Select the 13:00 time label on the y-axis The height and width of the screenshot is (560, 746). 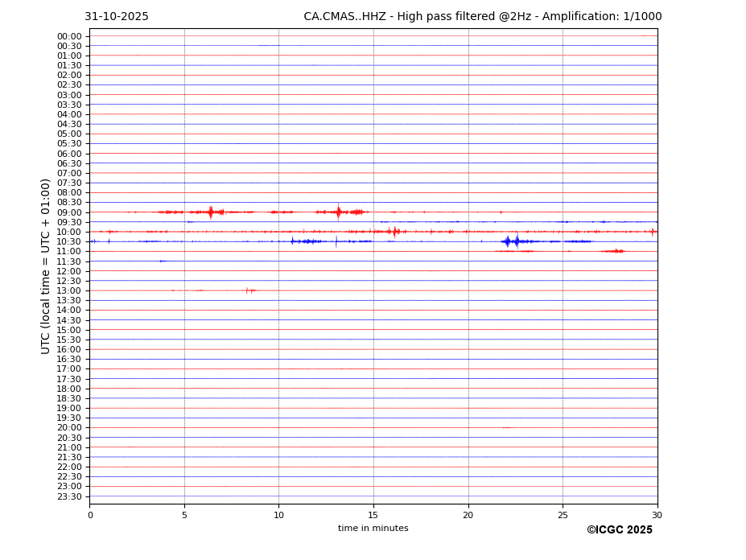[x=68, y=290]
